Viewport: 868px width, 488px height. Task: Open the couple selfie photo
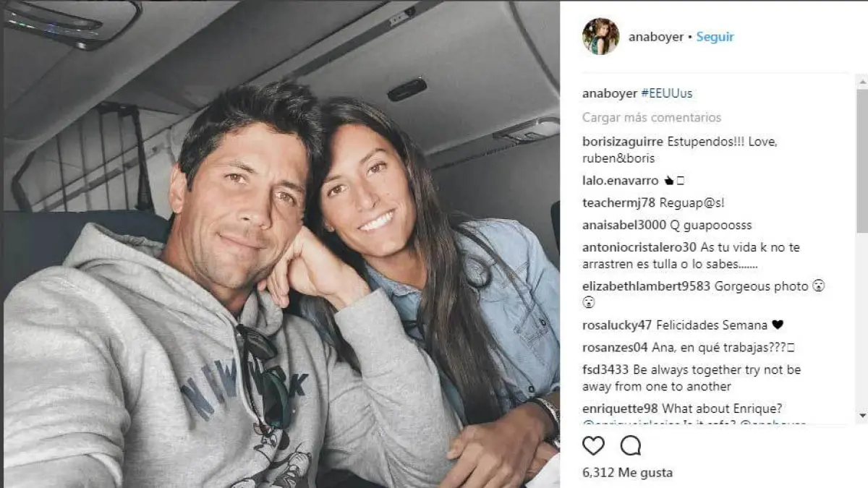tap(281, 244)
